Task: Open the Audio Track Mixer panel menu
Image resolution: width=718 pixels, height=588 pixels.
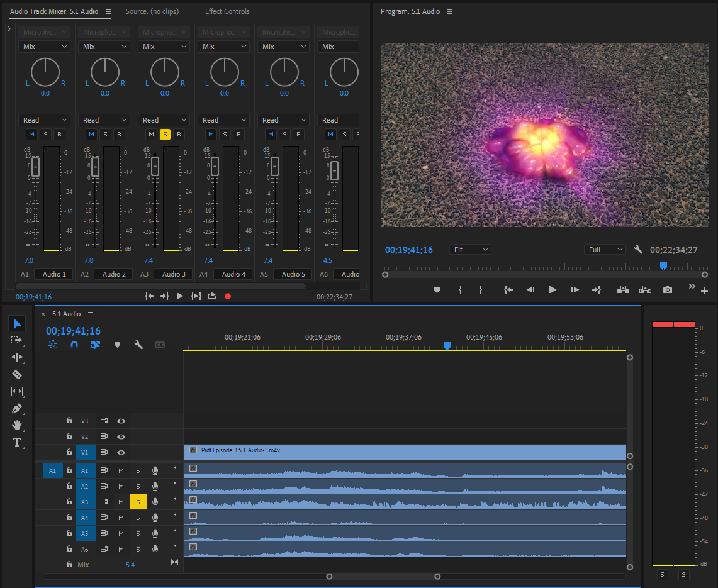Action: (107, 11)
